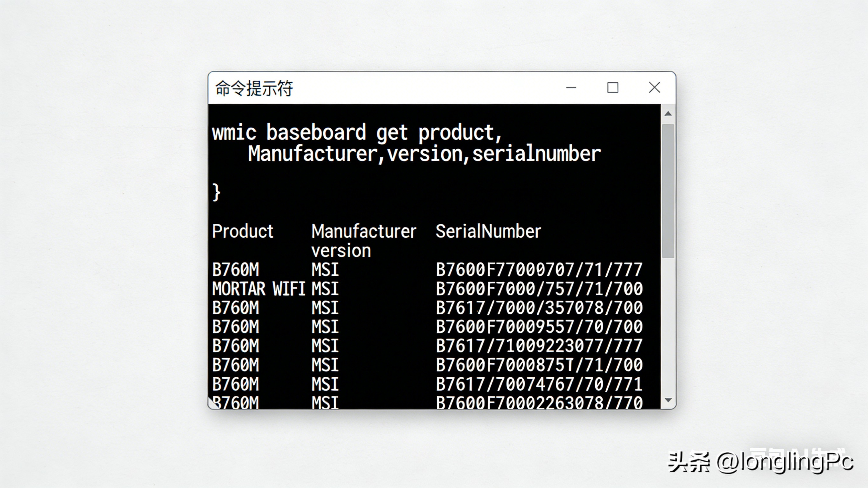The image size is (868, 488).
Task: Click the 头条 @longlingPc watermark
Action: (x=760, y=462)
